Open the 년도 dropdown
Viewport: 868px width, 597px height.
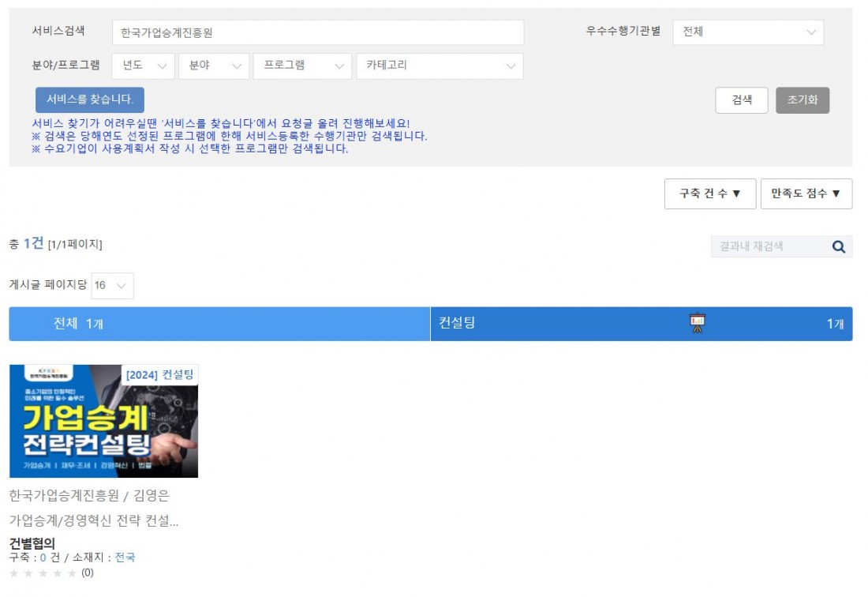(x=144, y=66)
